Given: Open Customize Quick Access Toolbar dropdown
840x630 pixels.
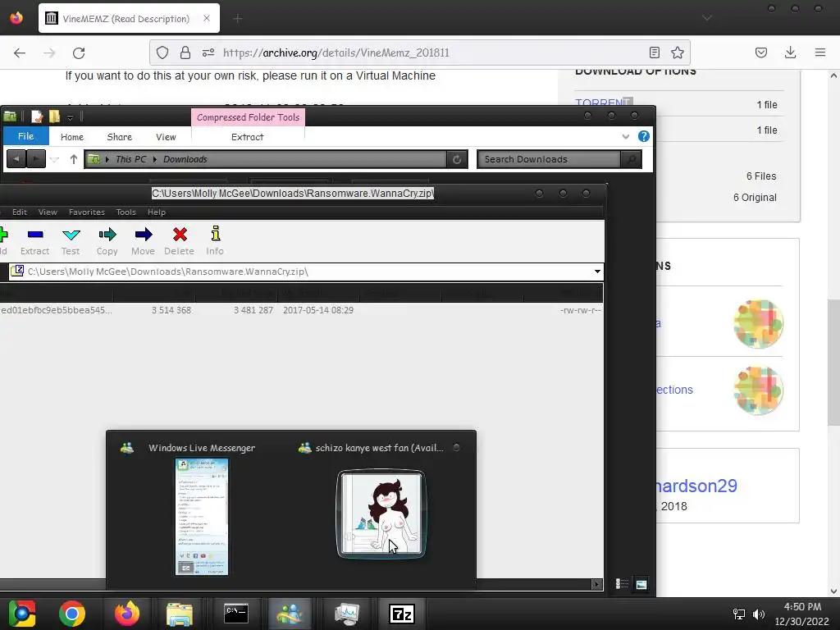Looking at the screenshot, I should [71, 116].
